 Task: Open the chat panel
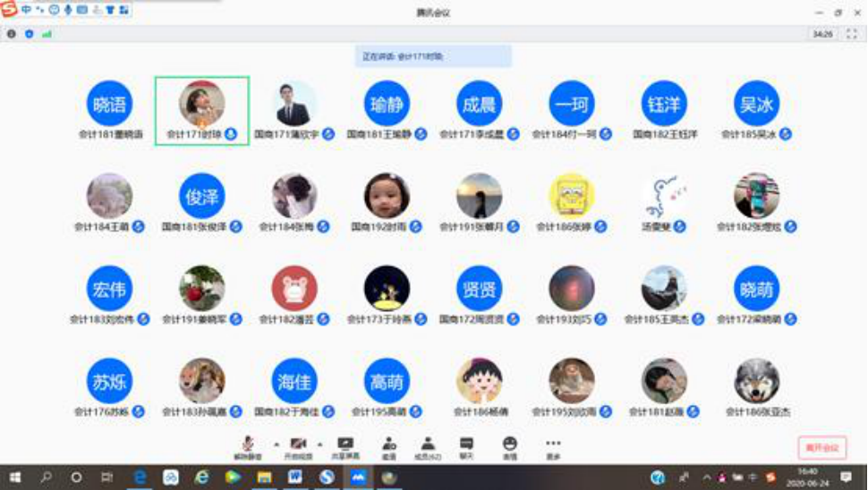tap(466, 445)
